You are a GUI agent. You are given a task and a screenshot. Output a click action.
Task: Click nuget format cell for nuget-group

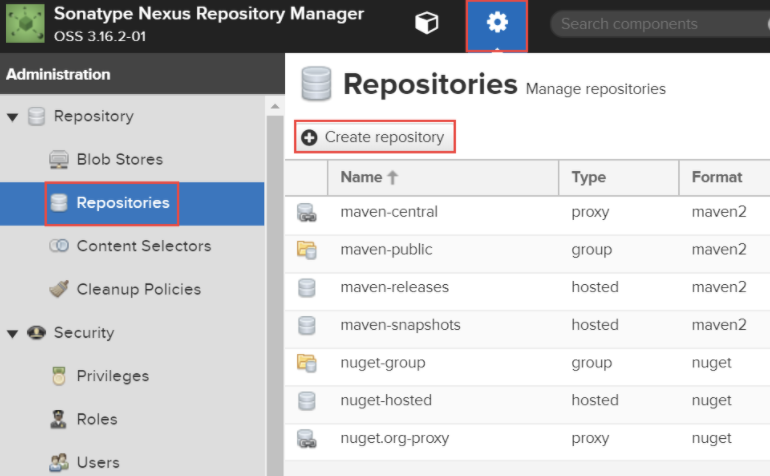click(x=712, y=363)
